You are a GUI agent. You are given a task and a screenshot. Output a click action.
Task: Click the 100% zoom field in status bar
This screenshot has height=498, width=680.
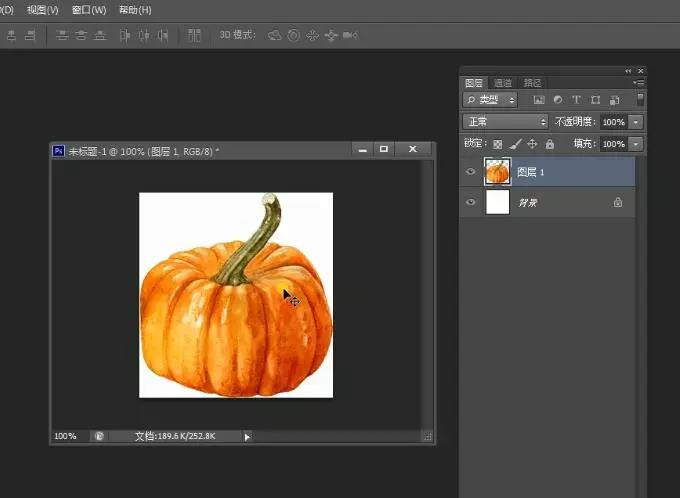point(65,436)
